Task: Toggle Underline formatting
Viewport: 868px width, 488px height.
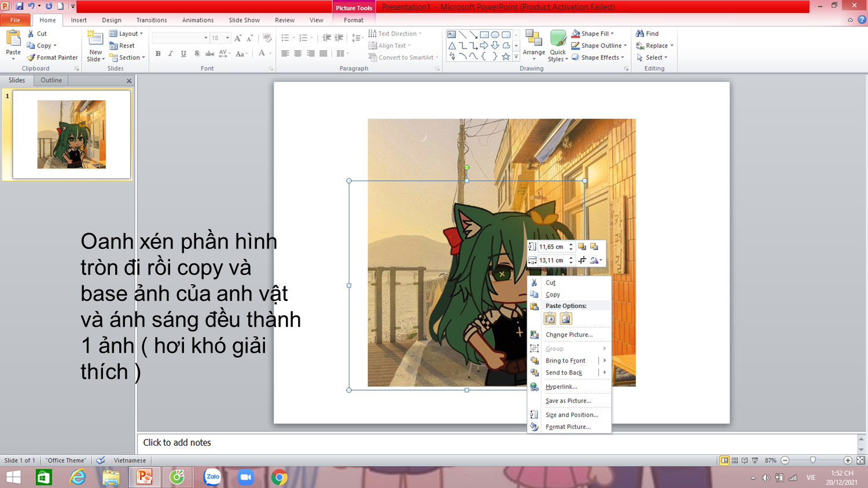Action: [183, 54]
